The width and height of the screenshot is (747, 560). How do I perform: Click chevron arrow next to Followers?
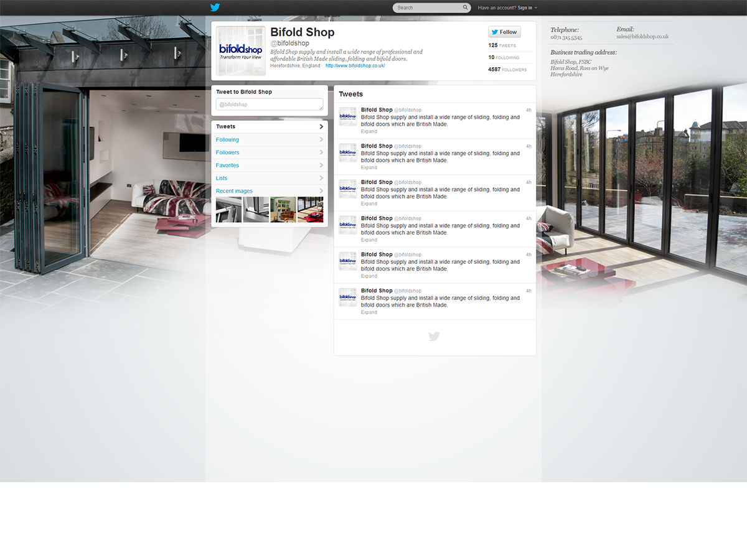tap(321, 152)
